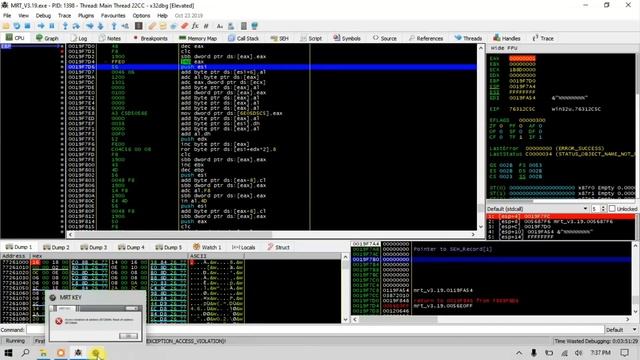Switch to the Trace tab
Image resolution: width=640 pixels, height=360 pixels.
click(x=543, y=38)
